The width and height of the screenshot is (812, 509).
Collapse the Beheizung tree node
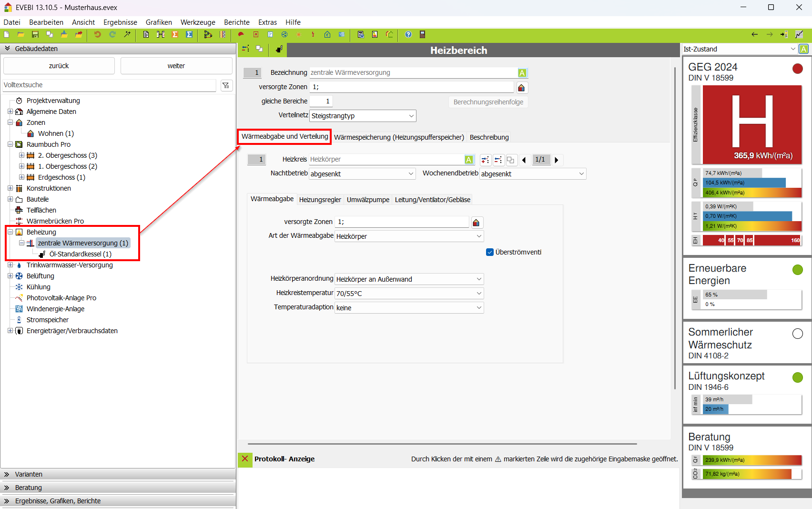pyautogui.click(x=10, y=232)
